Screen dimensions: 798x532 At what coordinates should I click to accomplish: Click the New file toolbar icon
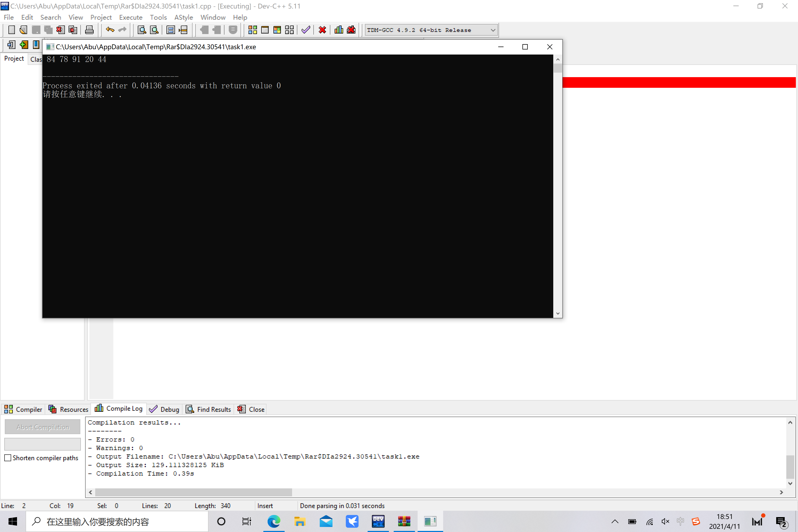11,30
